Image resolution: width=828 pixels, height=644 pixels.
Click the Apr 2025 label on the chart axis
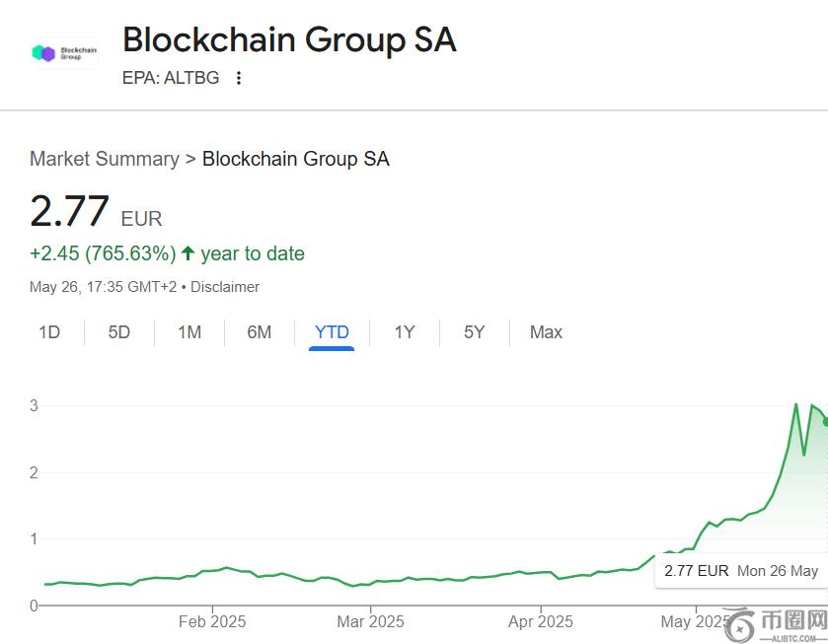click(541, 621)
